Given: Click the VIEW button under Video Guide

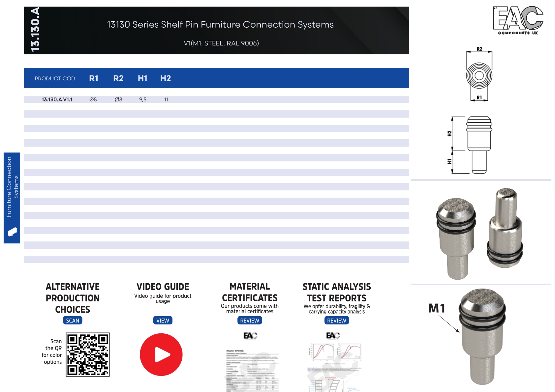Looking at the screenshot, I should (x=163, y=321).
